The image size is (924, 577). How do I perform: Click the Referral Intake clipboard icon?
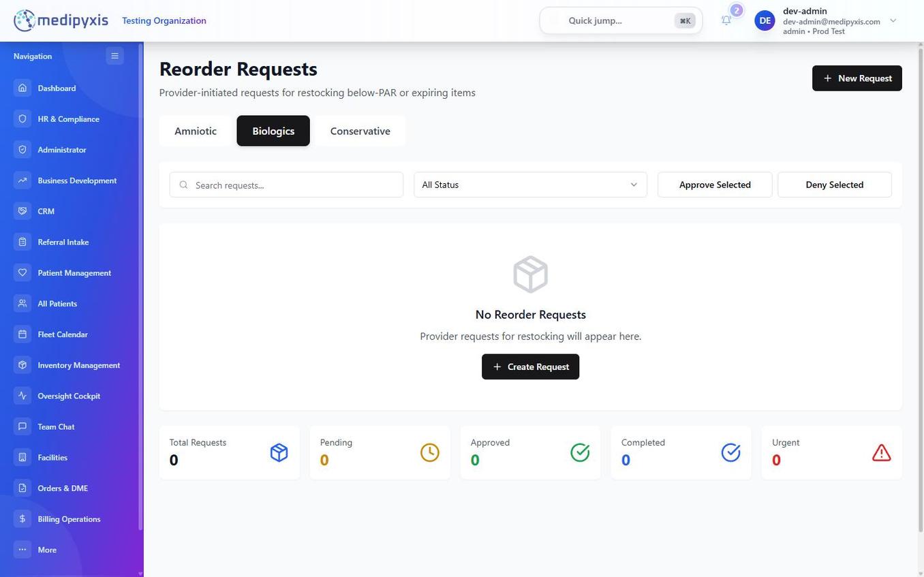tap(22, 242)
